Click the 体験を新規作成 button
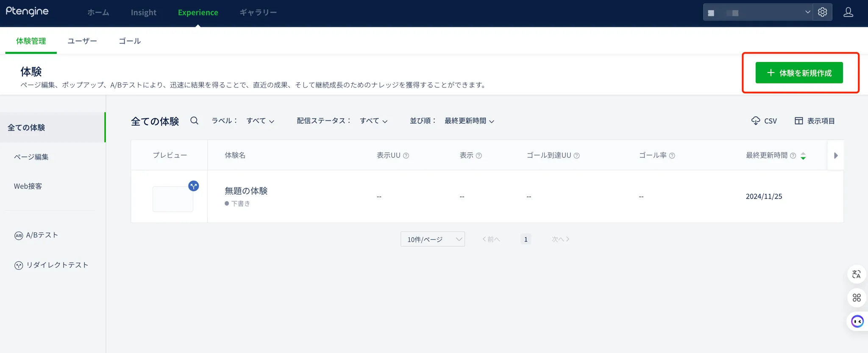868x353 pixels. click(x=799, y=73)
